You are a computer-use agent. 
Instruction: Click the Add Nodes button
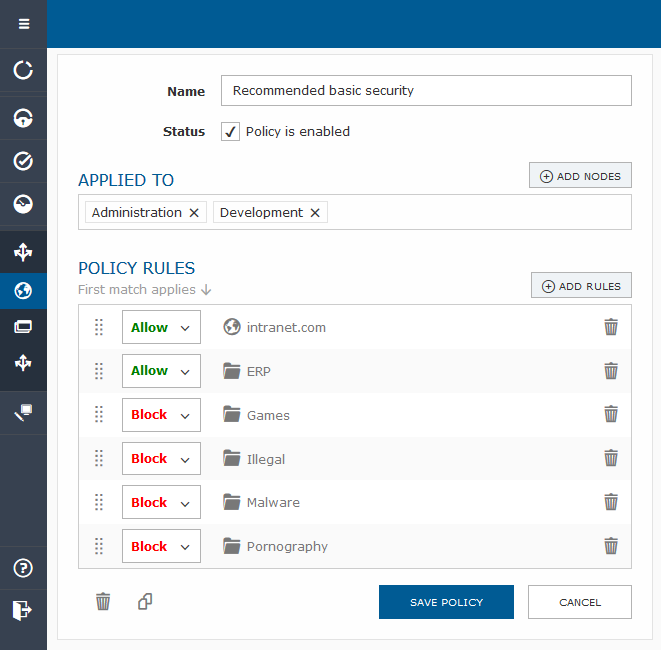click(x=580, y=176)
